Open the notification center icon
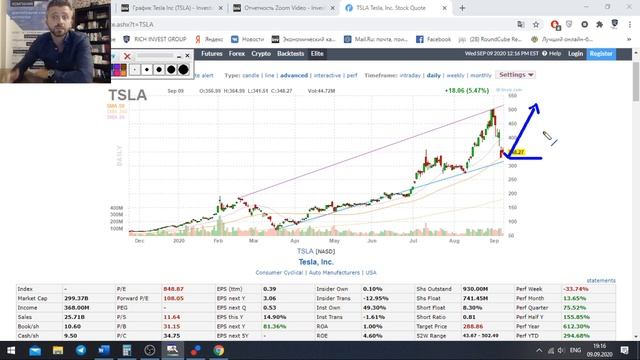Viewport: 640px width, 360px height. click(x=624, y=351)
